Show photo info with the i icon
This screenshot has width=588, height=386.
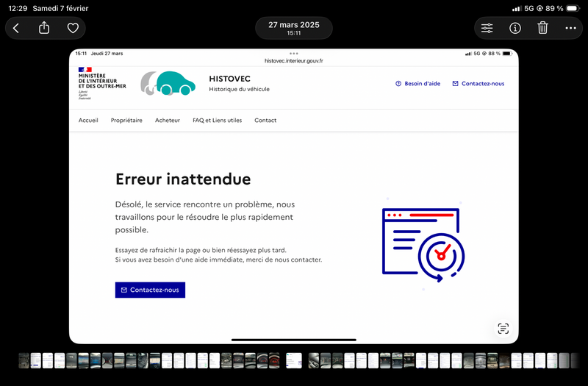pyautogui.click(x=515, y=28)
